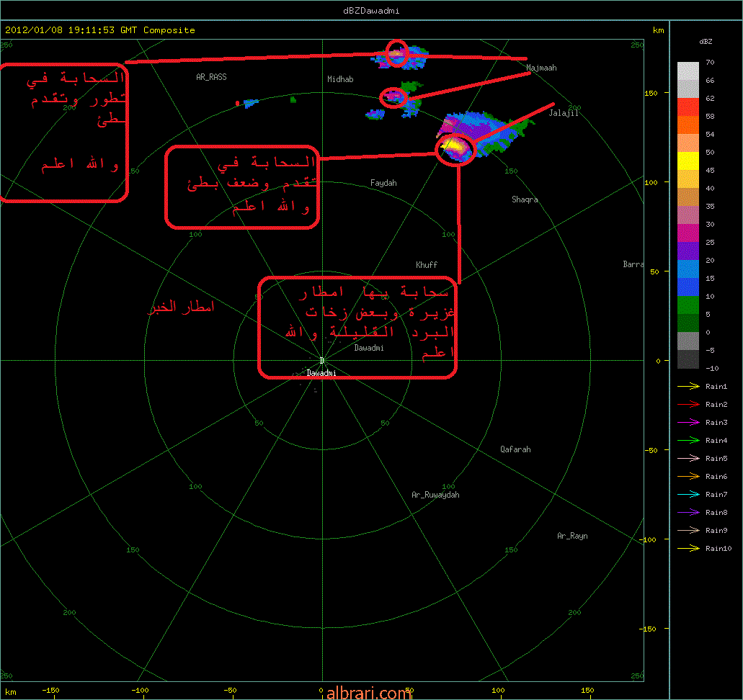The image size is (743, 700).
Task: Click the 70 value on the dBZ scale
Action: (x=710, y=62)
